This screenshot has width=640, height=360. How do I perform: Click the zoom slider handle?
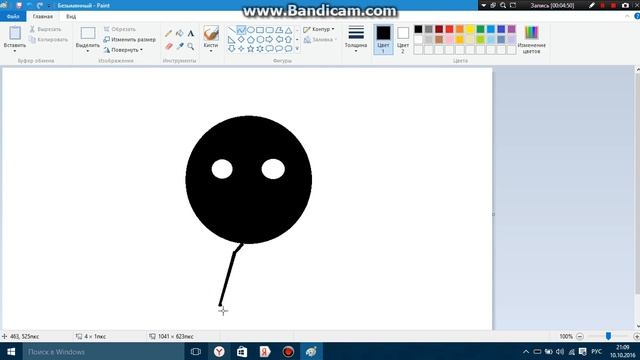(x=608, y=336)
